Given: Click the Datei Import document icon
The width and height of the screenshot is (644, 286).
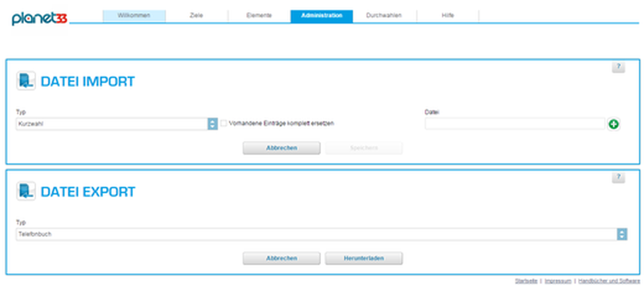Looking at the screenshot, I should click(26, 80).
